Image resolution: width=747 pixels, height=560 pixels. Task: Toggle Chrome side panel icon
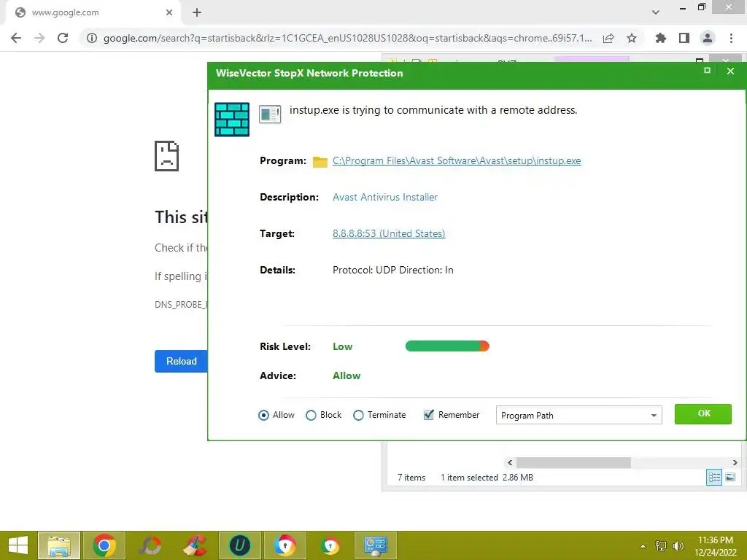684,38
